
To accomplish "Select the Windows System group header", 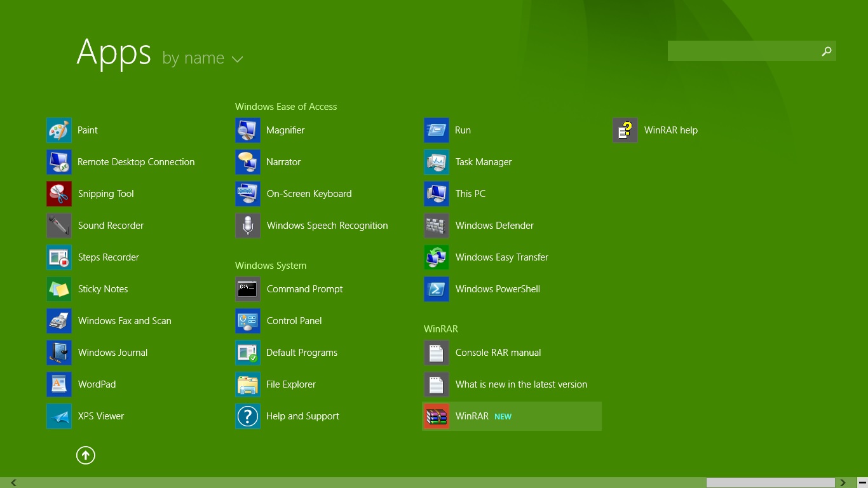I will (x=271, y=266).
